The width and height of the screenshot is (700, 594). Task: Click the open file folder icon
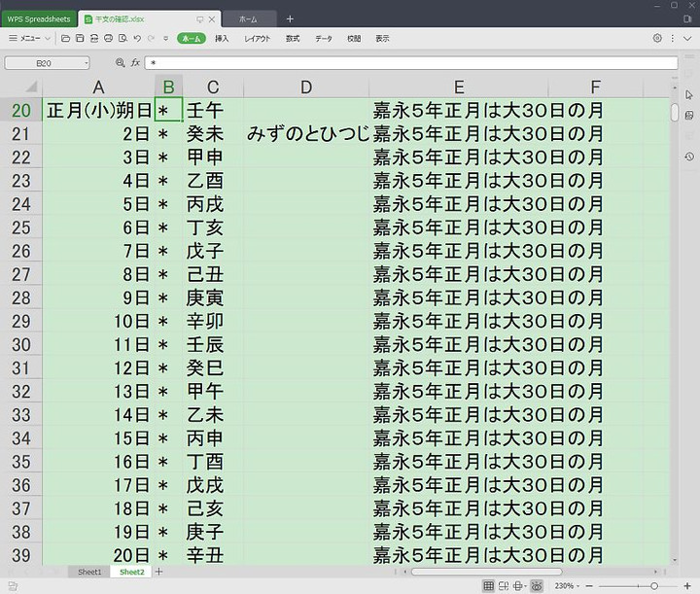pos(65,38)
